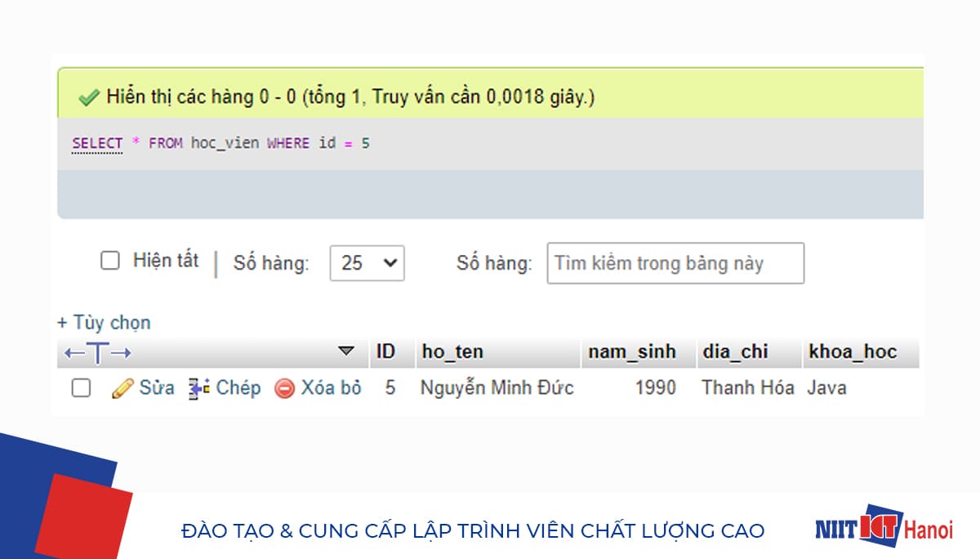
Task: Click the table search input field
Action: tap(675, 262)
